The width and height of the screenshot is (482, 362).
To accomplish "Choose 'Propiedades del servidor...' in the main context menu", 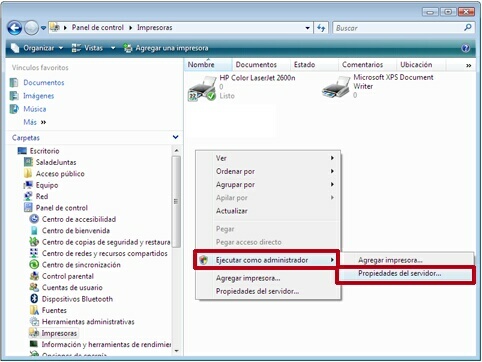I will (268, 291).
